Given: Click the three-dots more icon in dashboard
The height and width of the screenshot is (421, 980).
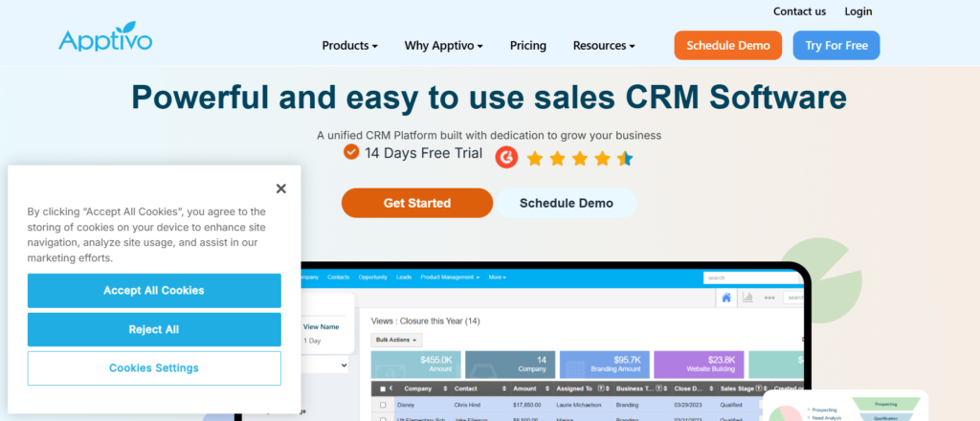Looking at the screenshot, I should coord(768,298).
